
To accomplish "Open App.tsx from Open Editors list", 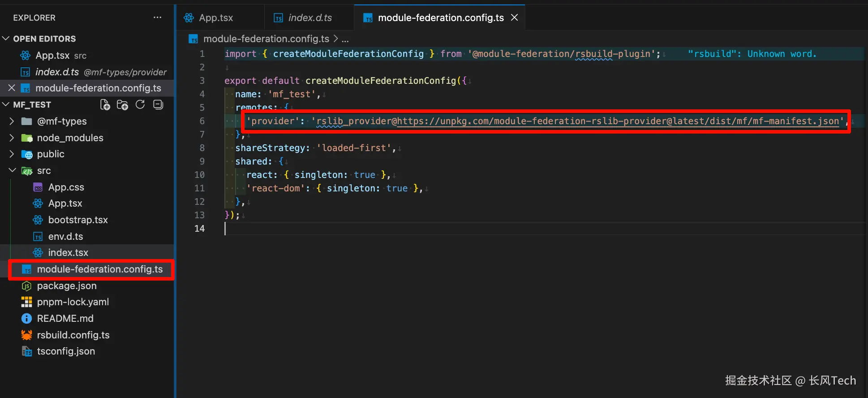I will (x=87, y=56).
